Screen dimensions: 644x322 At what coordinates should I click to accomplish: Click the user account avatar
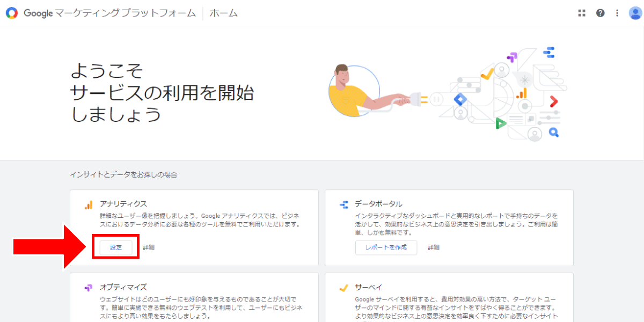tap(635, 13)
